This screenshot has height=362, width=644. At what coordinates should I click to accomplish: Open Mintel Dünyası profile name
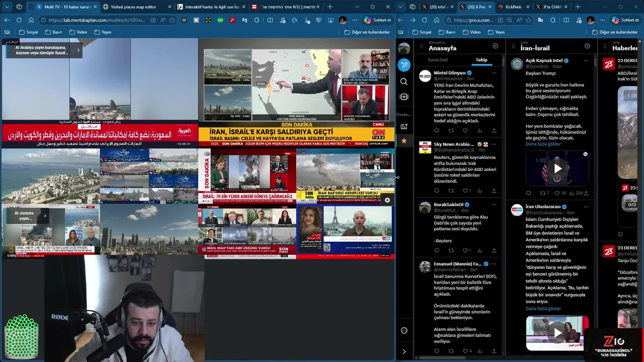coord(449,73)
